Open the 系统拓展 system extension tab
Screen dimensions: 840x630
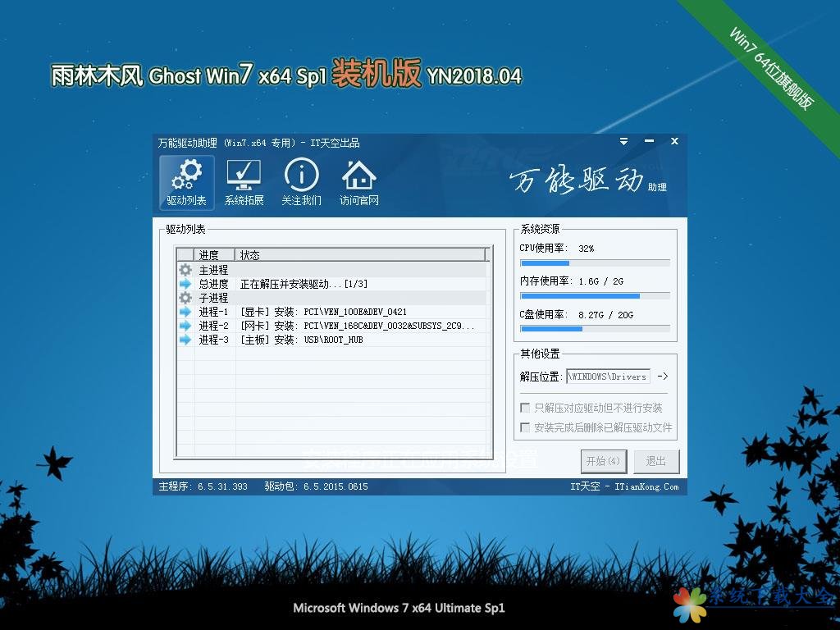point(244,182)
